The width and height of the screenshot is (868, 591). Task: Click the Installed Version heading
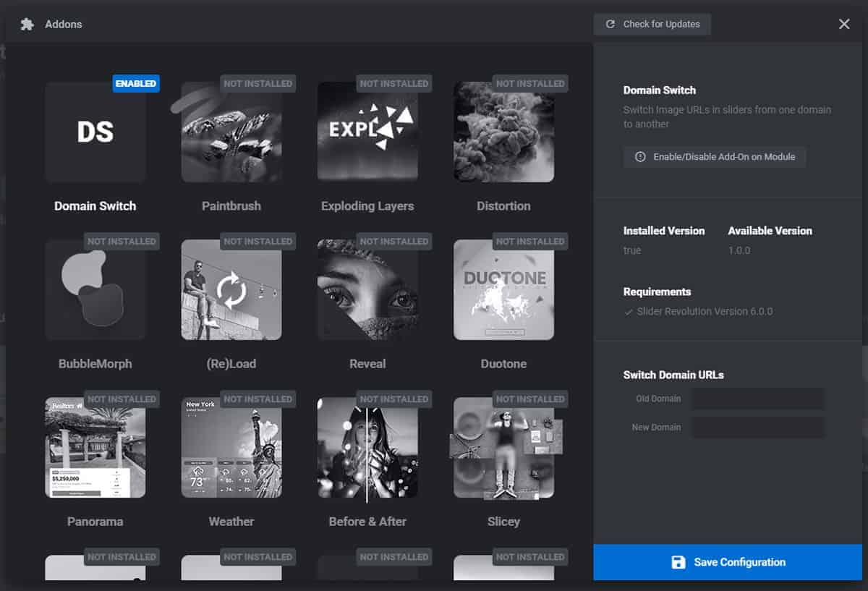click(664, 231)
